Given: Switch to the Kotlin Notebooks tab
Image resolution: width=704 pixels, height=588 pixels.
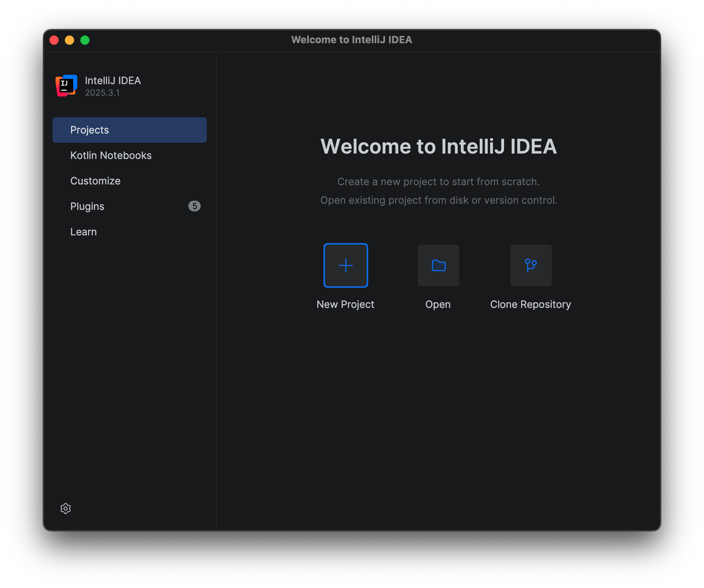Looking at the screenshot, I should (111, 155).
